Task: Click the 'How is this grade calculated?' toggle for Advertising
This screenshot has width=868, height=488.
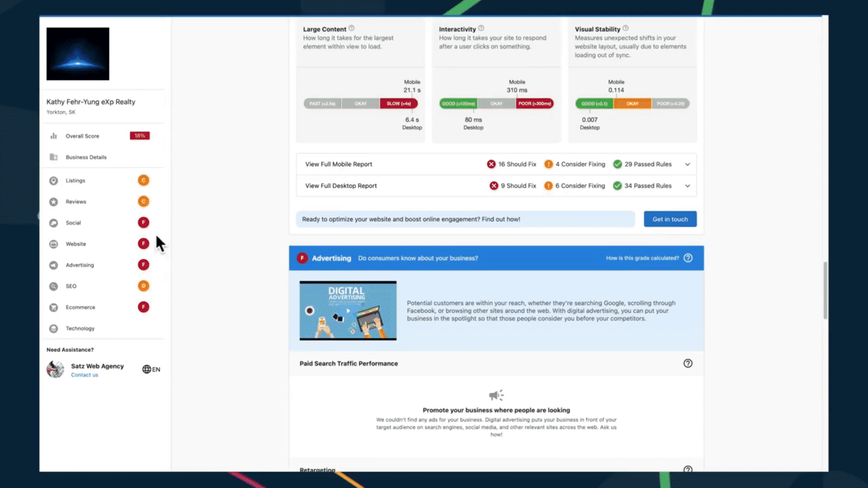Action: pyautogui.click(x=643, y=258)
